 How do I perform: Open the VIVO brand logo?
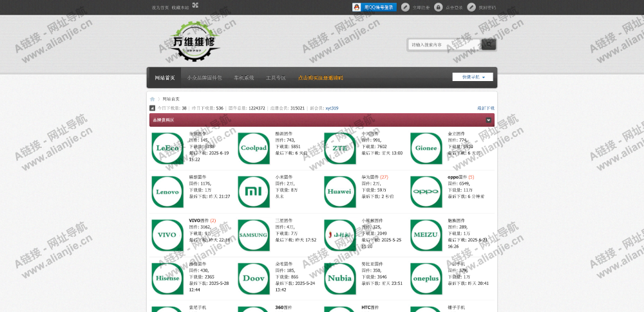[x=167, y=235]
